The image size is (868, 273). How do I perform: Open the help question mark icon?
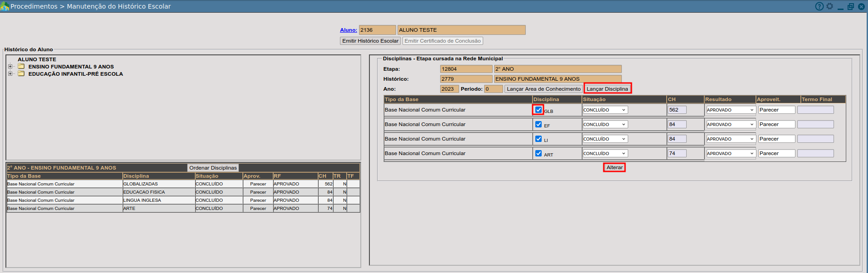[x=819, y=6]
